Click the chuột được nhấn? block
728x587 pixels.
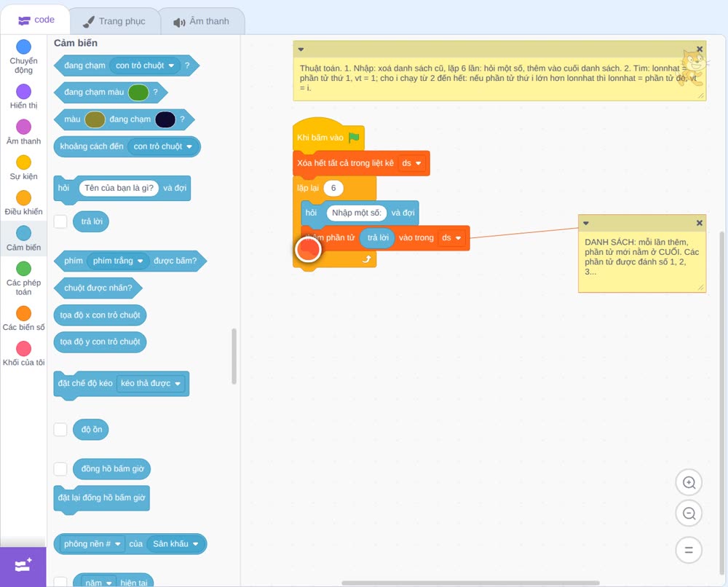point(98,288)
